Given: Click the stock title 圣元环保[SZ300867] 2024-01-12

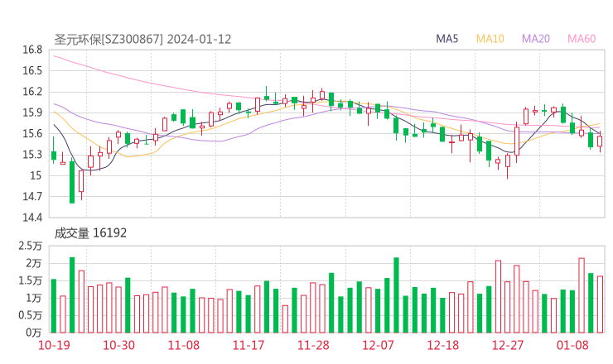Looking at the screenshot, I should (x=142, y=40).
